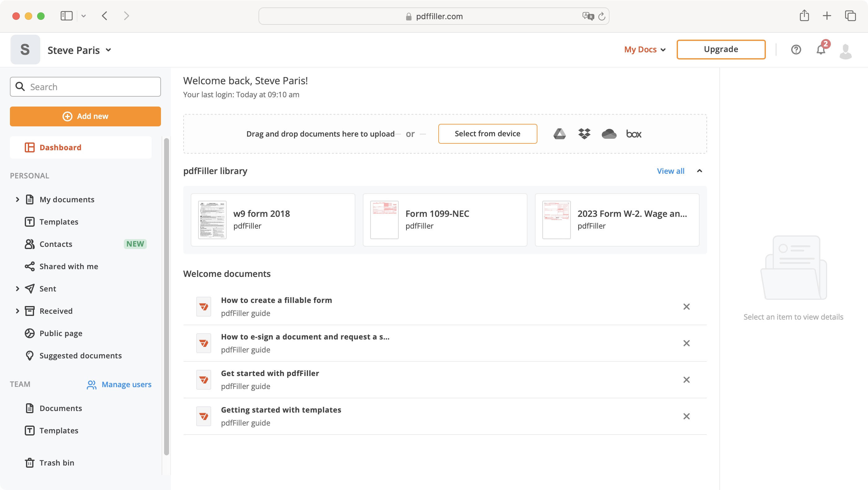Open the notifications bell
This screenshot has height=490, width=868.
821,50
